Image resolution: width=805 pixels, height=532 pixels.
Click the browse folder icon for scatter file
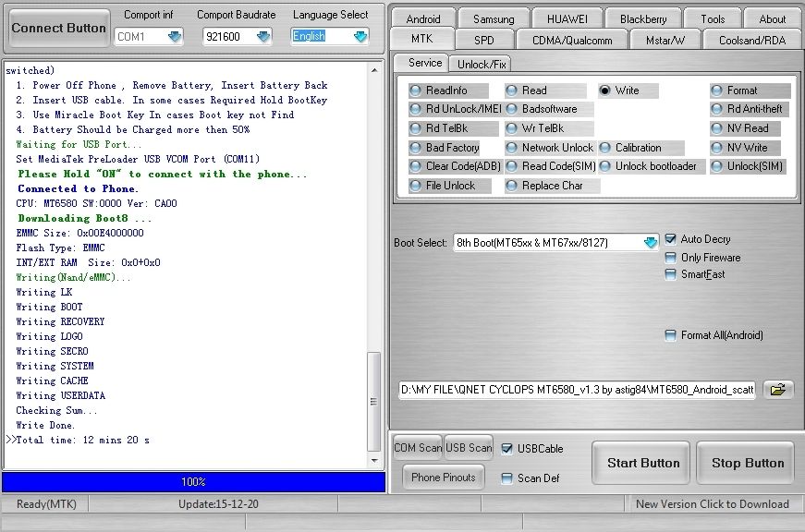[x=778, y=390]
